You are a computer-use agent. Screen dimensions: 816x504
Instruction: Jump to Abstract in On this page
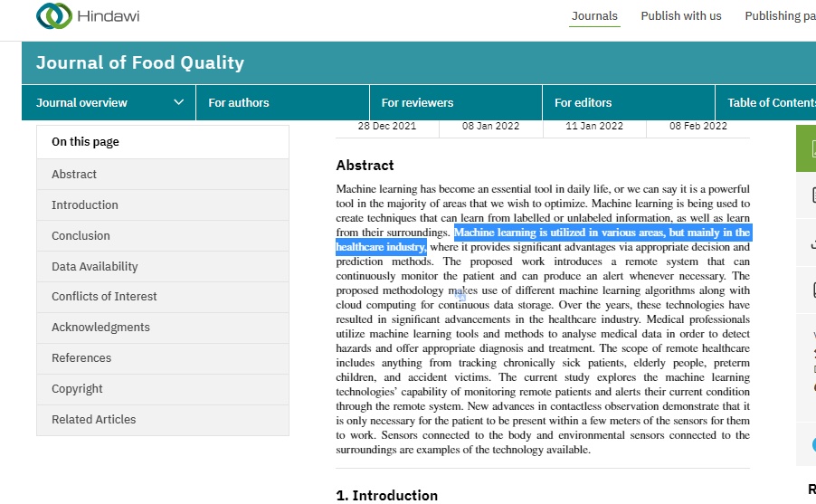74,174
